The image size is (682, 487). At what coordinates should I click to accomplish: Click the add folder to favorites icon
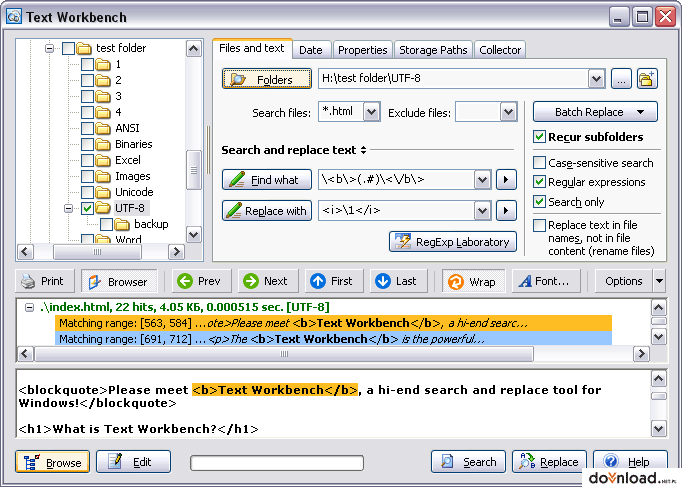(647, 79)
